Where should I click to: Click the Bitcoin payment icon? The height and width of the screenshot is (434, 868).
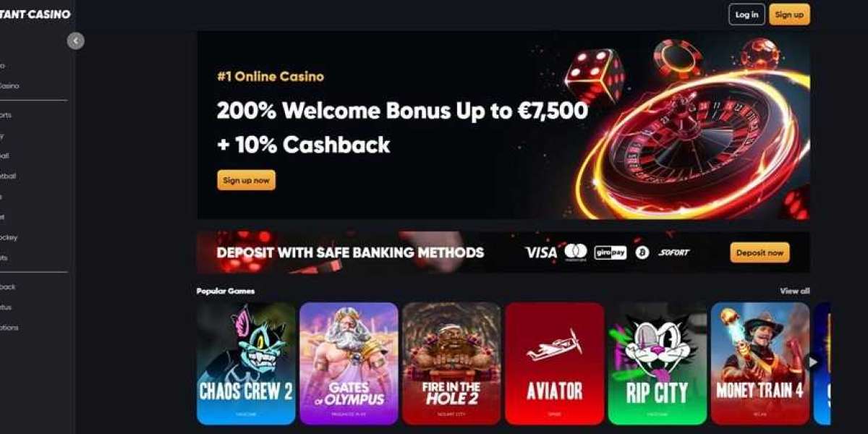[x=642, y=252]
